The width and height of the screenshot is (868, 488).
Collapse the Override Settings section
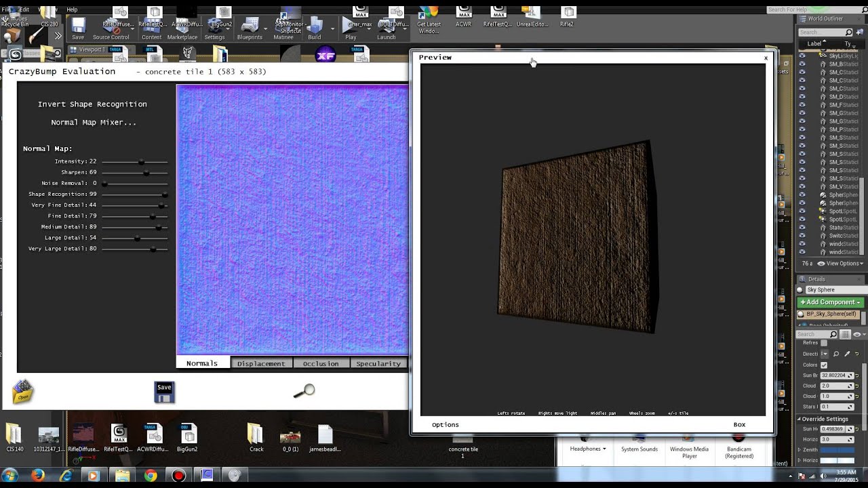coord(800,419)
